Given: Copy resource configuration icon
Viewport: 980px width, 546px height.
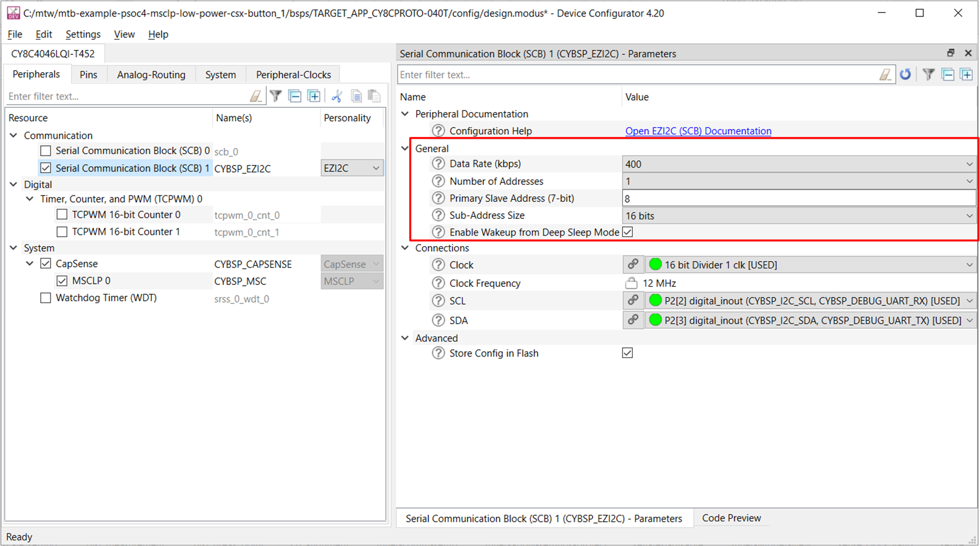Looking at the screenshot, I should pyautogui.click(x=356, y=96).
